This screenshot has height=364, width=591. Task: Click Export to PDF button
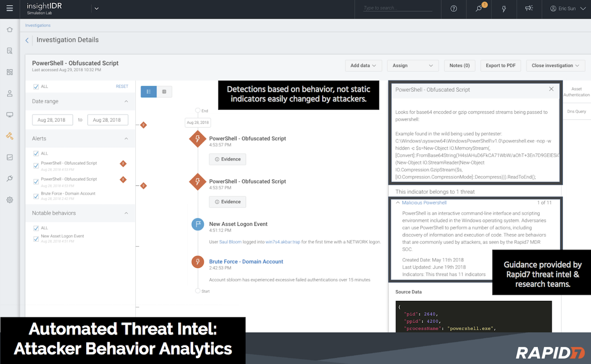pos(500,66)
